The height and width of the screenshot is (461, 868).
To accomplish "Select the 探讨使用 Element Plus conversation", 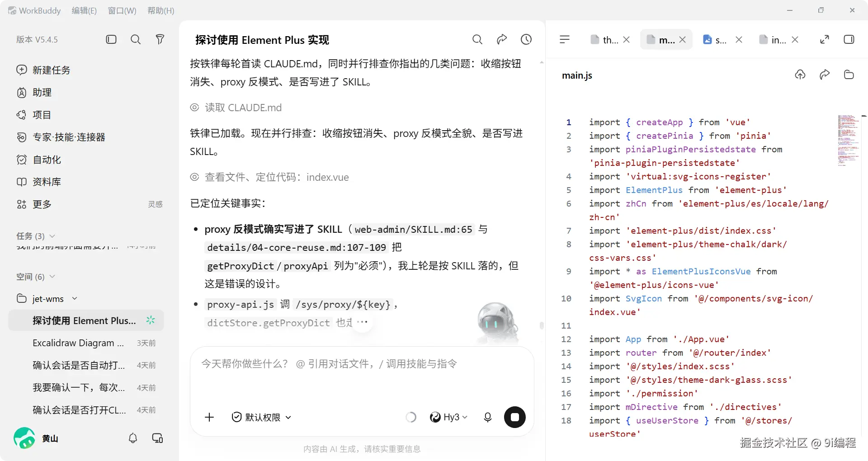I will pyautogui.click(x=86, y=320).
